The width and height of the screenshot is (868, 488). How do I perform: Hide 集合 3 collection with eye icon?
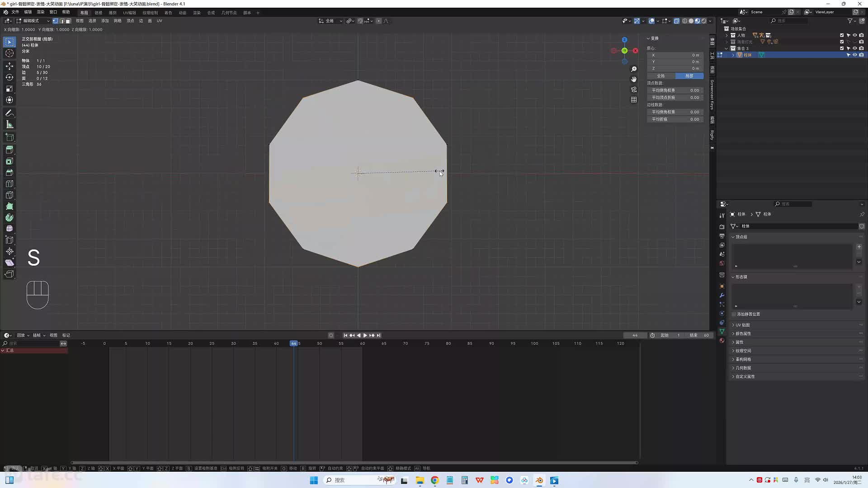[854, 48]
